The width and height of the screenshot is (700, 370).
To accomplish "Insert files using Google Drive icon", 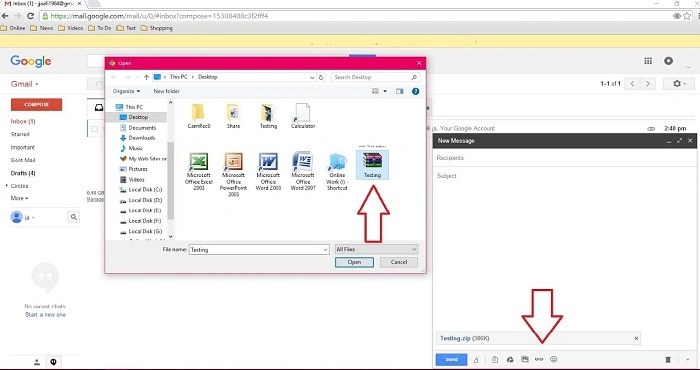I will coord(510,360).
